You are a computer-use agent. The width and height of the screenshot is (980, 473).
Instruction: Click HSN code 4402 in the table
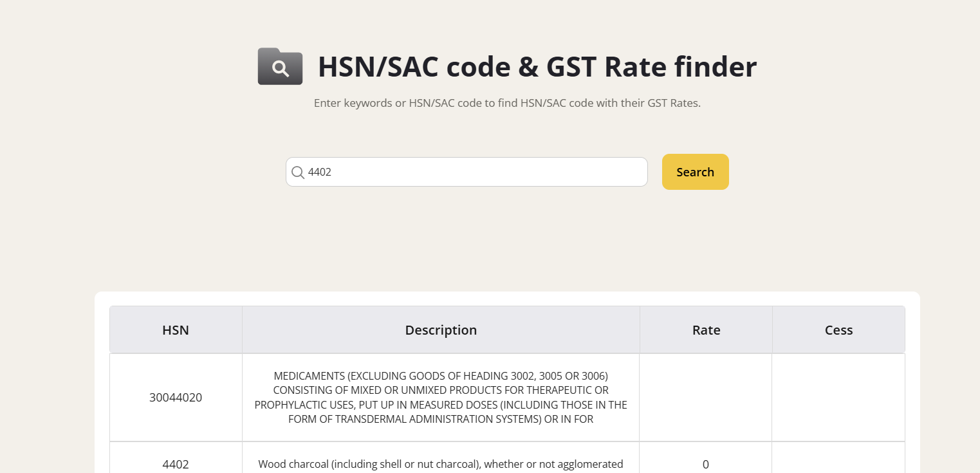pos(176,464)
